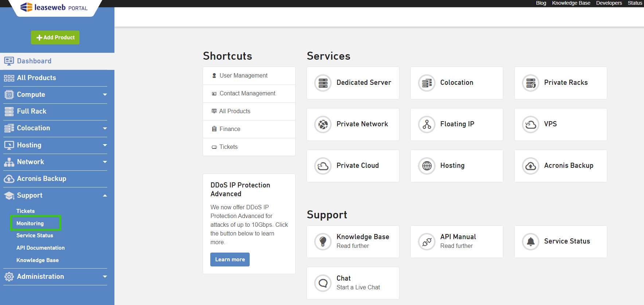This screenshot has height=305, width=644.
Task: Click the Chat speech bubble icon
Action: pyautogui.click(x=323, y=283)
